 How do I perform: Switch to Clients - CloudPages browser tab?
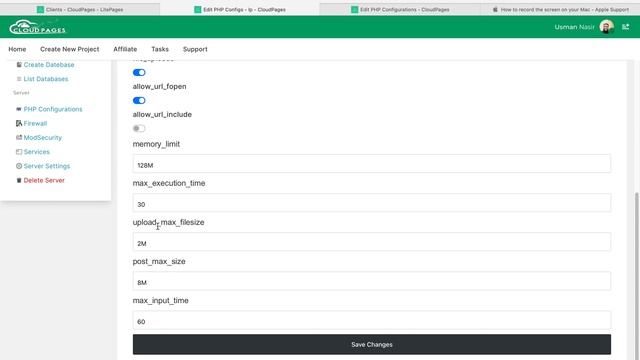[80, 9]
